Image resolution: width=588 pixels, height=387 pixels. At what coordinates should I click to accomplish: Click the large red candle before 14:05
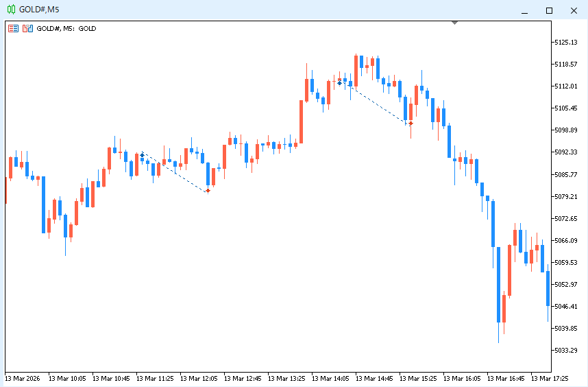[x=301, y=121]
